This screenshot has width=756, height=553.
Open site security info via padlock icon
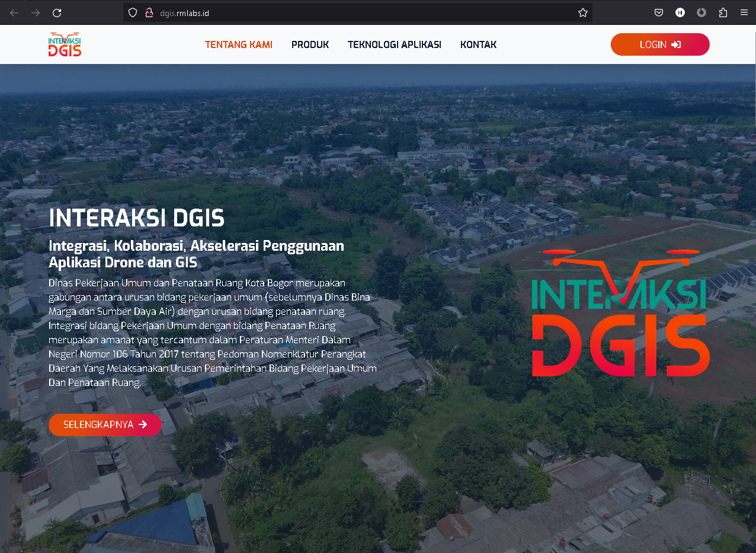pos(149,12)
